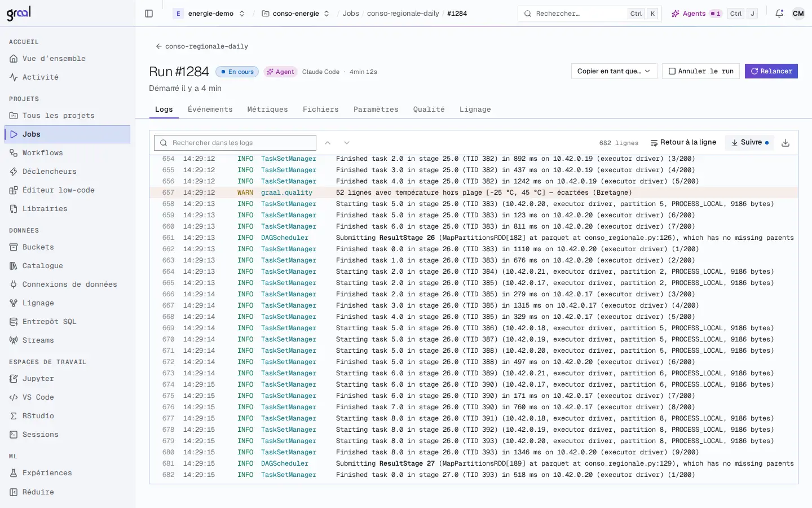Image resolution: width=812 pixels, height=508 pixels.
Task: Toggle Retour à la ligne wrapping
Action: [683, 143]
